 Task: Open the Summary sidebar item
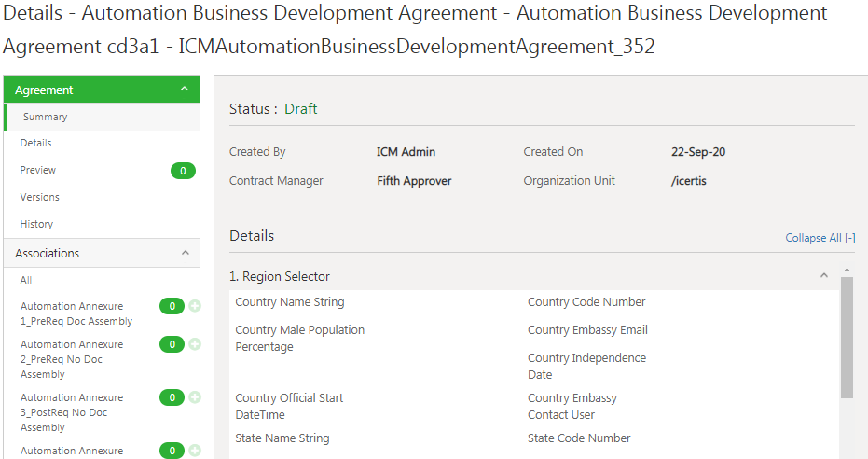(x=46, y=117)
